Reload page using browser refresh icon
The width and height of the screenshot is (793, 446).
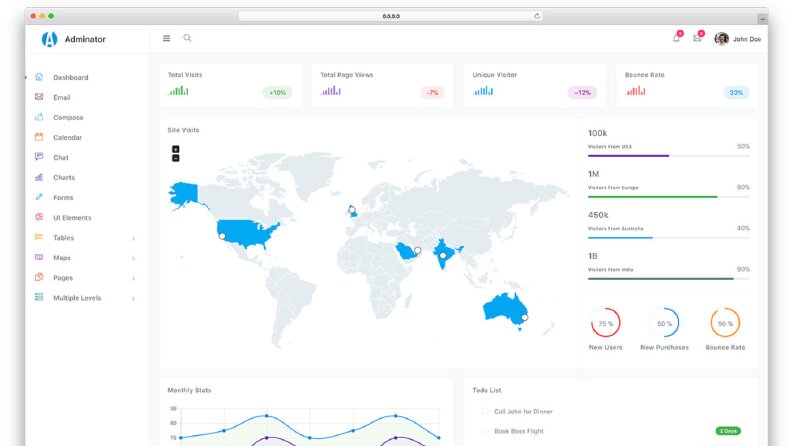(537, 16)
